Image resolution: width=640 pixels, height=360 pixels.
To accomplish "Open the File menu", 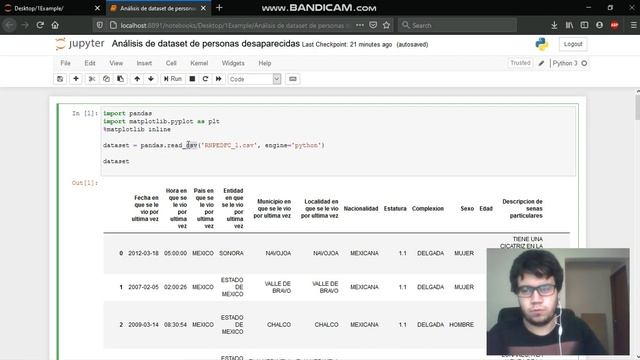I will click(65, 63).
